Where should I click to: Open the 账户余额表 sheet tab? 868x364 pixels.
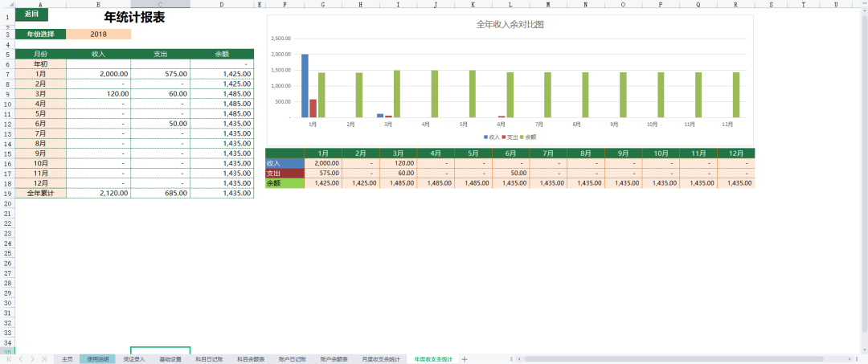point(334,359)
